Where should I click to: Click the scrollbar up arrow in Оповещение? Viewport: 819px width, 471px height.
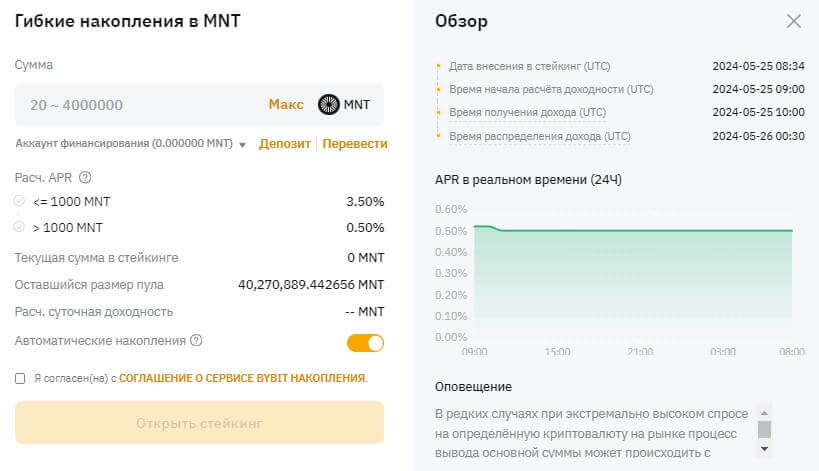(764, 411)
